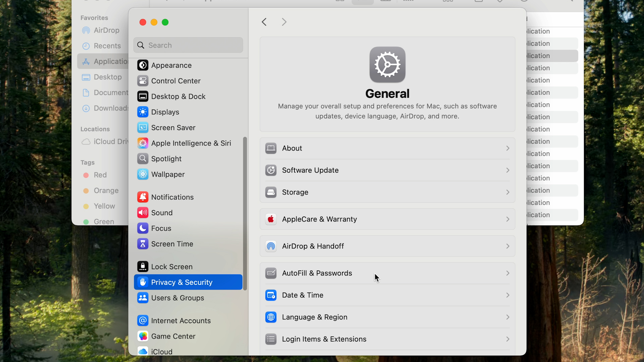Select the Yellow tag in Finder
644x362 pixels.
click(x=99, y=206)
